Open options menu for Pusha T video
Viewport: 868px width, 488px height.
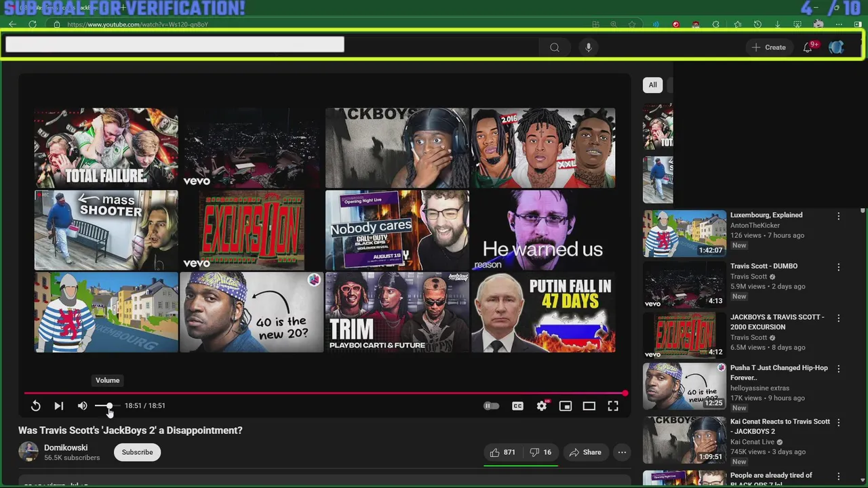tap(838, 369)
